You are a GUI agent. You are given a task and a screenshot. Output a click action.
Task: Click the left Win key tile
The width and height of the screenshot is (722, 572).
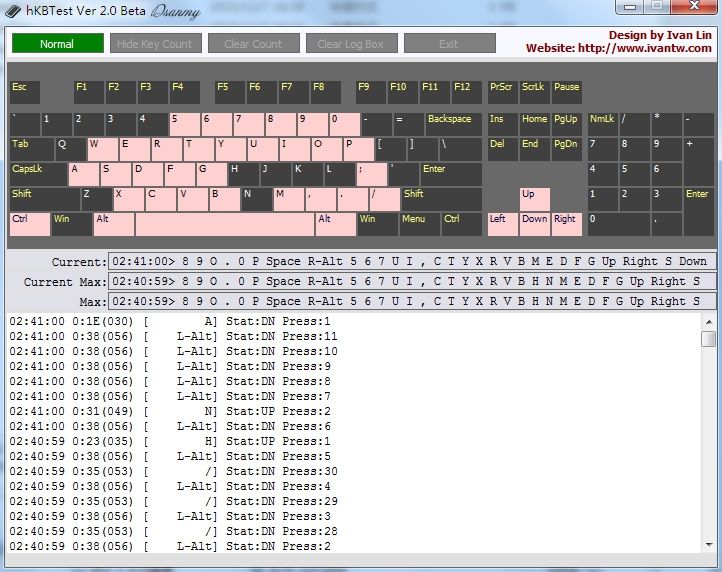71,224
